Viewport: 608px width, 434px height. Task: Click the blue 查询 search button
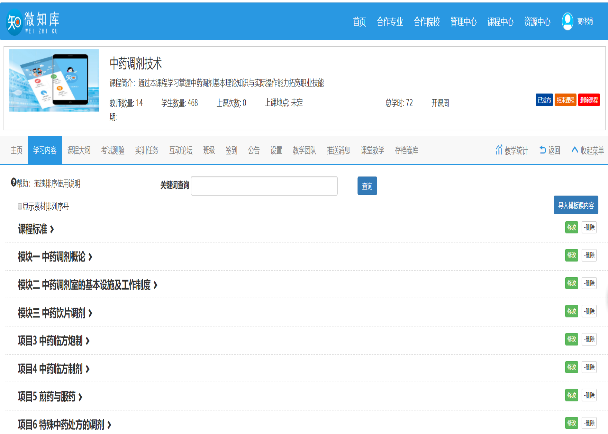click(367, 185)
